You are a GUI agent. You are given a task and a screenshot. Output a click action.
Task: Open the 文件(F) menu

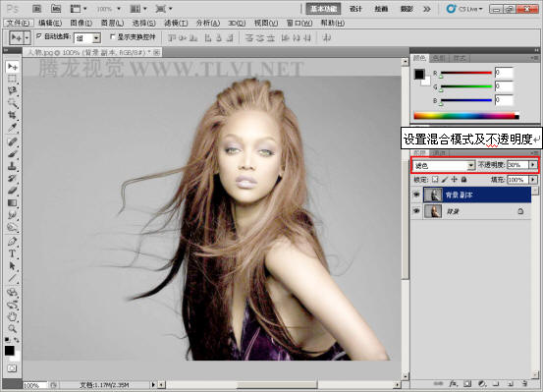[x=19, y=23]
